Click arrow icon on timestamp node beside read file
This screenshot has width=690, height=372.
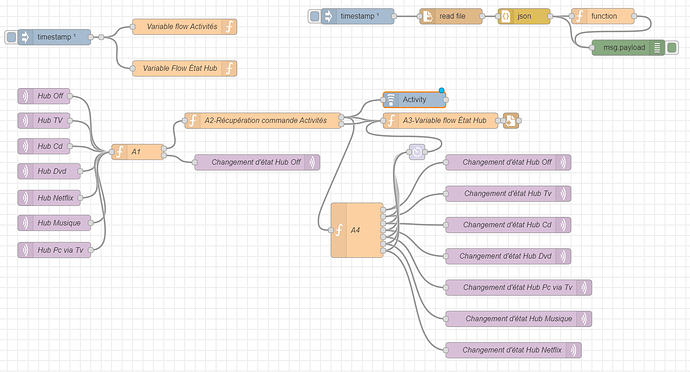pyautogui.click(x=328, y=16)
